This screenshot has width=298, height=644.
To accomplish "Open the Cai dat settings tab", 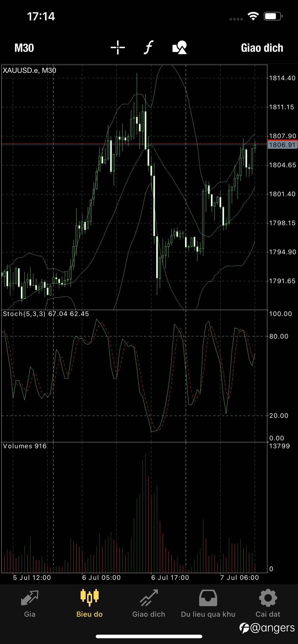I will (268, 603).
